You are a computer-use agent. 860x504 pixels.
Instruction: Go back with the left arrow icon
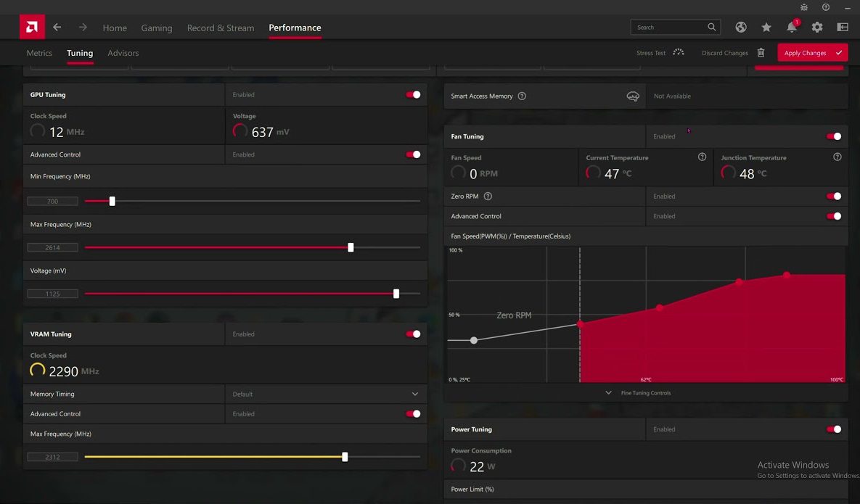coord(57,27)
